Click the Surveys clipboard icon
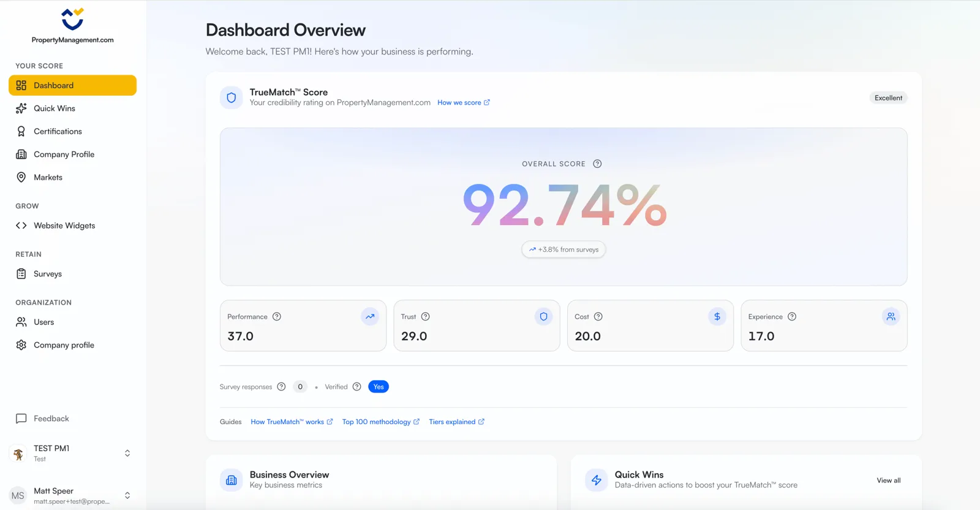 pyautogui.click(x=21, y=274)
